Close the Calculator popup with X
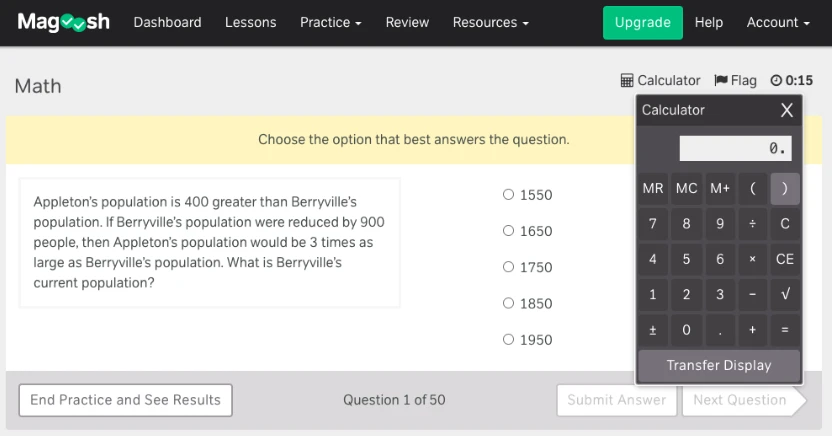832x436 pixels. click(787, 110)
